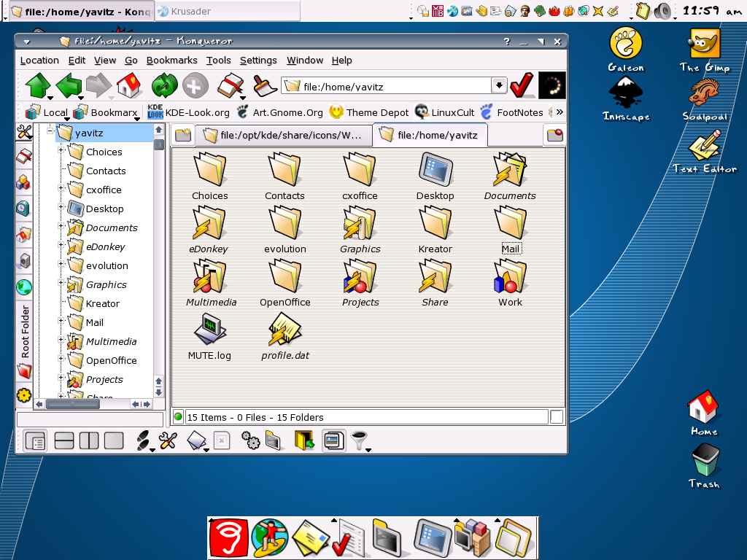Click wrench and screwdriver icon in bottom toolbar
Image resolution: width=747 pixels, height=560 pixels.
tap(169, 440)
